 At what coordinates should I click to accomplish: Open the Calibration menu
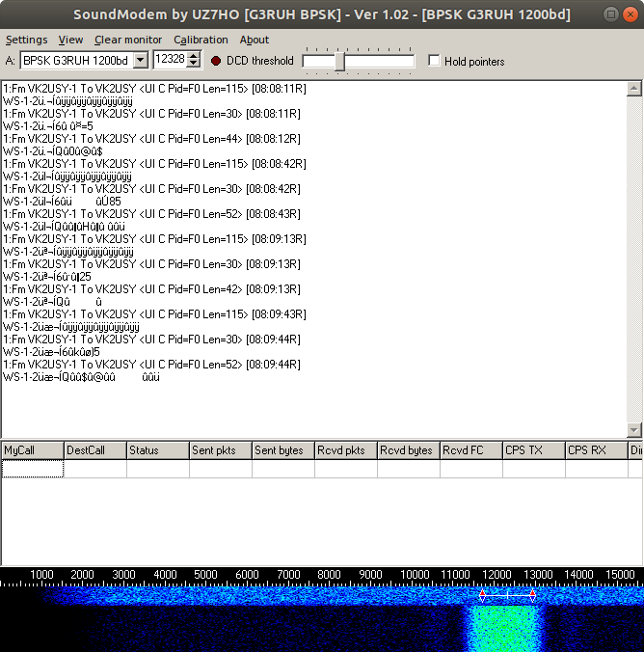pyautogui.click(x=201, y=40)
